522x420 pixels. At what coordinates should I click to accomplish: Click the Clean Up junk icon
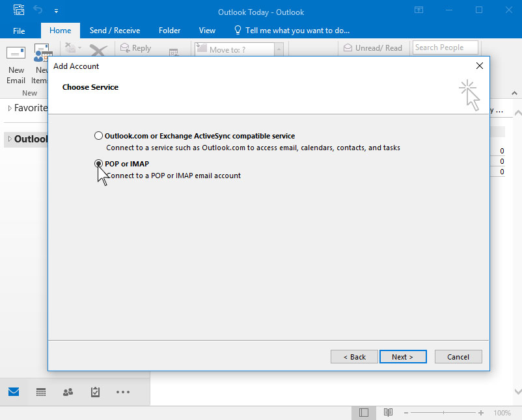coord(70,48)
